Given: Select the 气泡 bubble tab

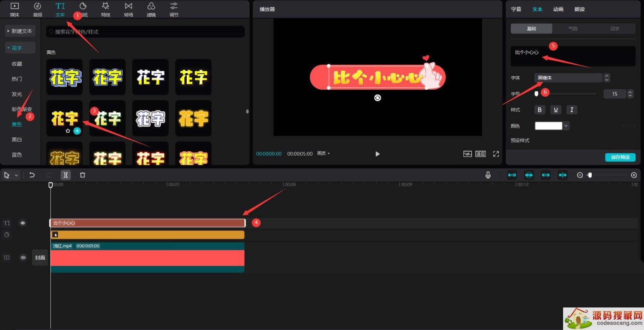Looking at the screenshot, I should pos(573,29).
